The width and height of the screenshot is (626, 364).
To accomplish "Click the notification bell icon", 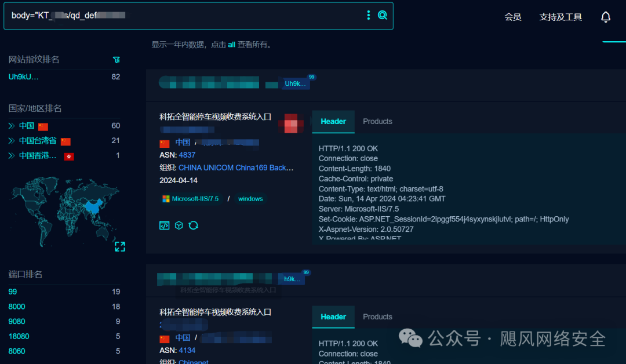I will (606, 17).
